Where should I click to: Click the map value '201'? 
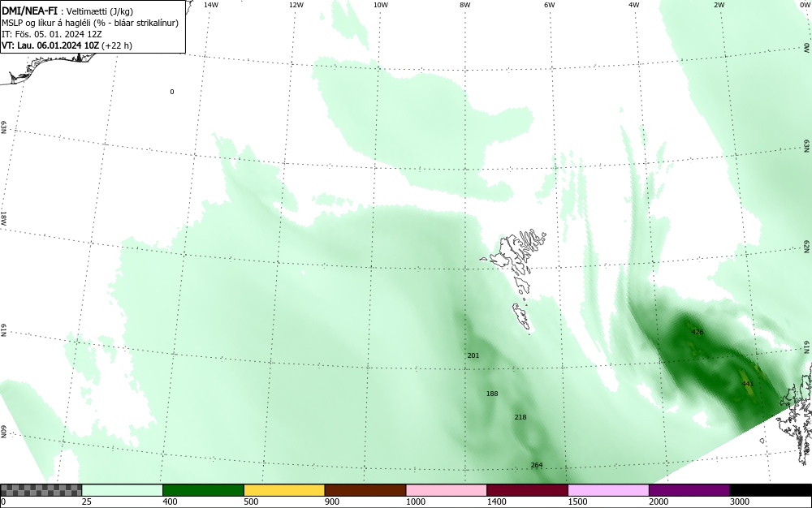(473, 355)
